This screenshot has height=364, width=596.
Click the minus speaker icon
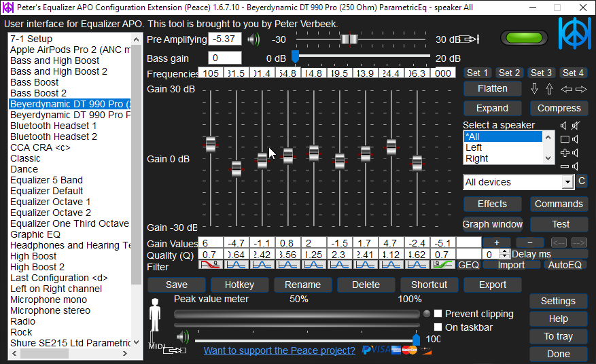click(569, 166)
